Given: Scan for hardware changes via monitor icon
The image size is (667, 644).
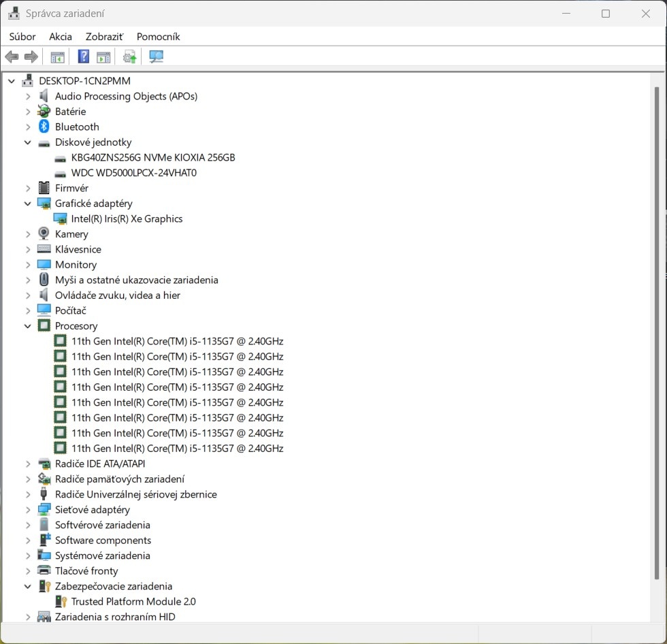Looking at the screenshot, I should coord(157,57).
